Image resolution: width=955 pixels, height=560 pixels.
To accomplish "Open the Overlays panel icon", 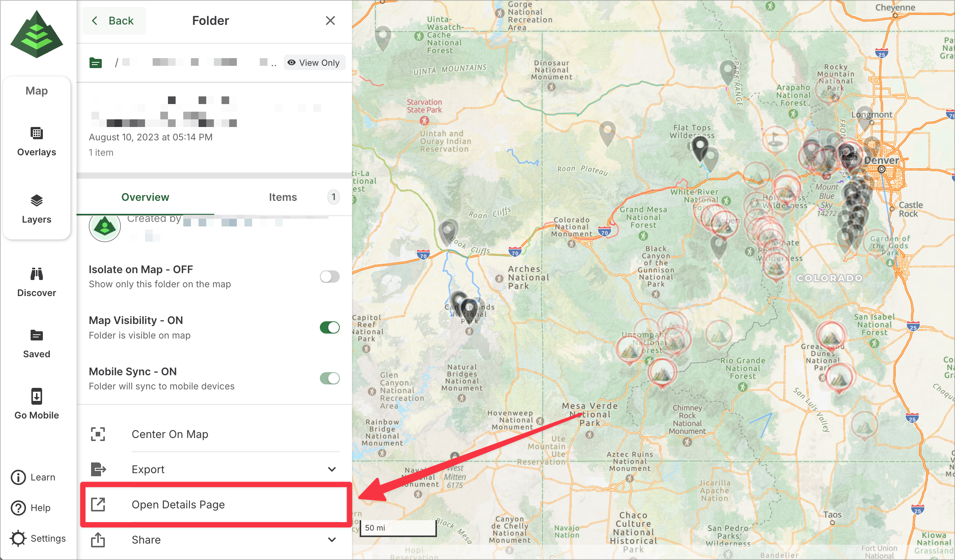I will [x=37, y=133].
